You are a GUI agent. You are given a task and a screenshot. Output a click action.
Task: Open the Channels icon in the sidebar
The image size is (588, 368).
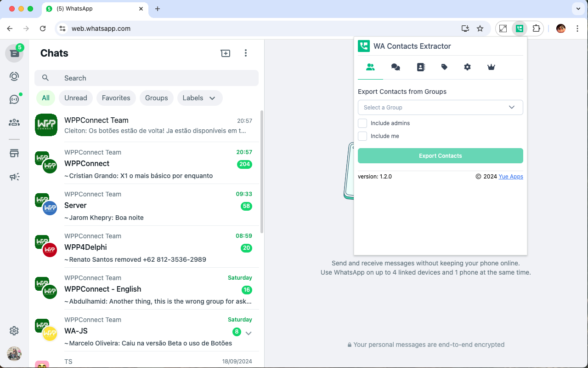coord(14,99)
